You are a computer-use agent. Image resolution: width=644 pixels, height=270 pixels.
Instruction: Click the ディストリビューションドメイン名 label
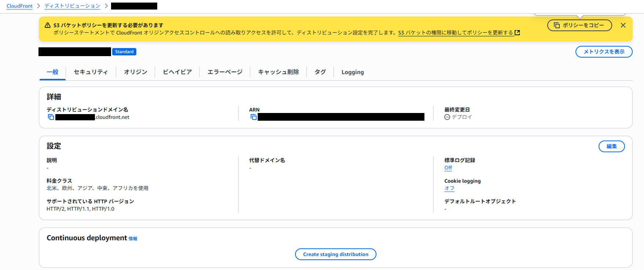87,110
